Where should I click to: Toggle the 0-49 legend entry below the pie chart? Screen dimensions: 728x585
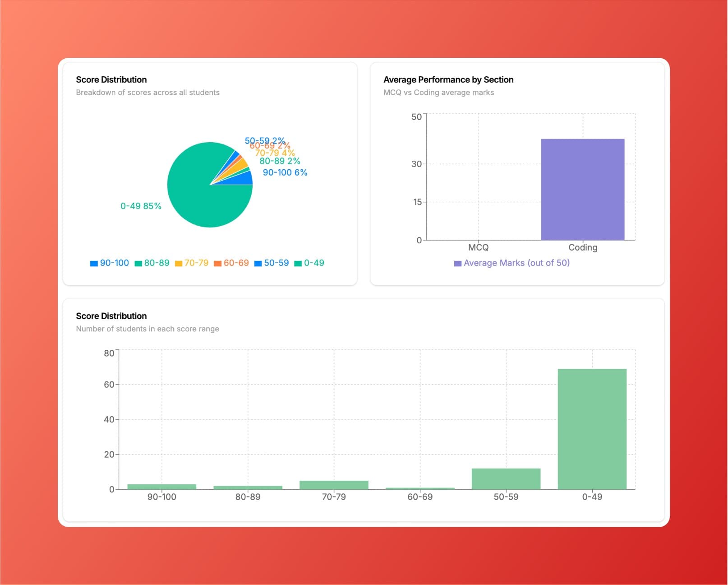[309, 263]
